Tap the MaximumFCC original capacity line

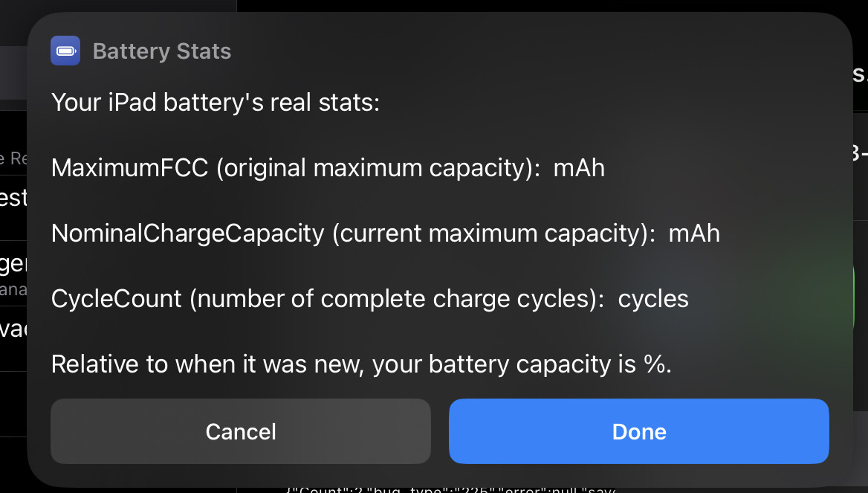328,168
